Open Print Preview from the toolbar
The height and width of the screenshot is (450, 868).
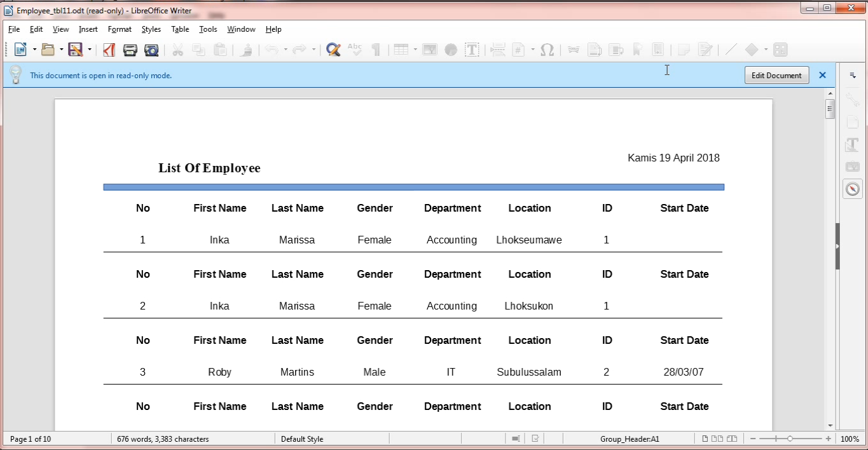pyautogui.click(x=151, y=50)
